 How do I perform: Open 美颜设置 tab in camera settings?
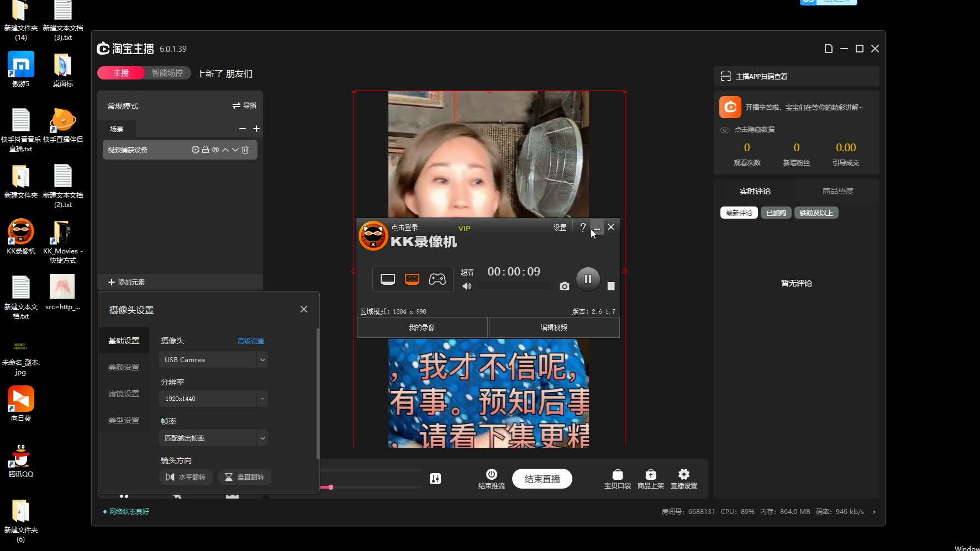click(124, 367)
